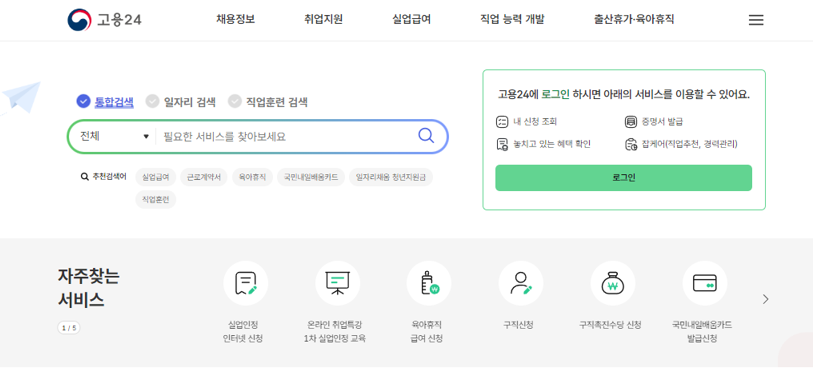Click the 1차 실업인정 교육 label
Image resolution: width=813 pixels, height=375 pixels.
coord(334,339)
